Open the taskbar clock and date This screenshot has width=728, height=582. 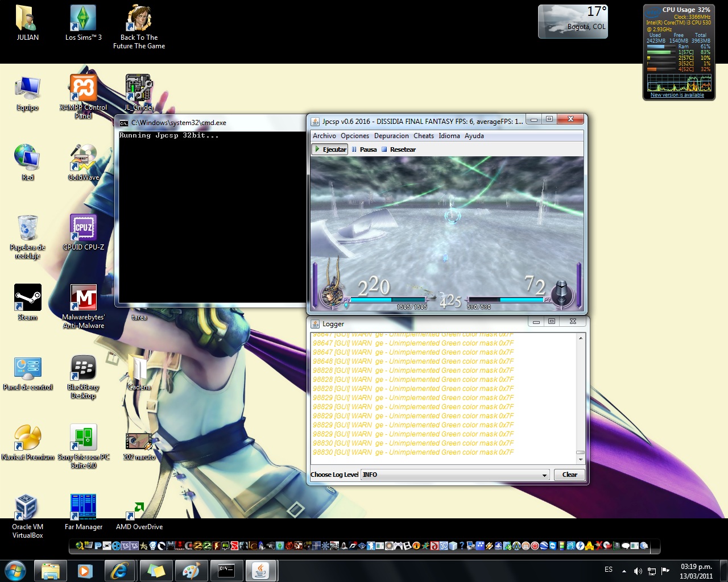click(696, 571)
